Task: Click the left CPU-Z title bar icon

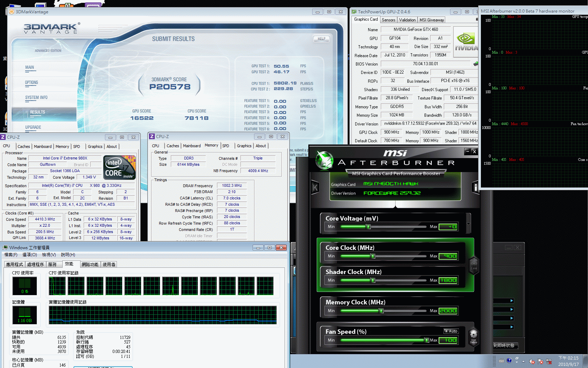Action: click(3, 137)
